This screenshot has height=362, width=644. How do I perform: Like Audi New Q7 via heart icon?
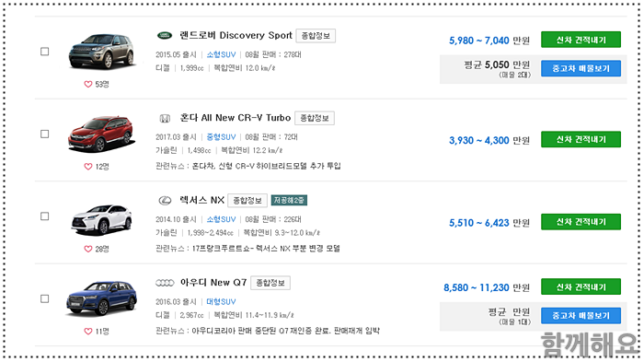click(88, 332)
